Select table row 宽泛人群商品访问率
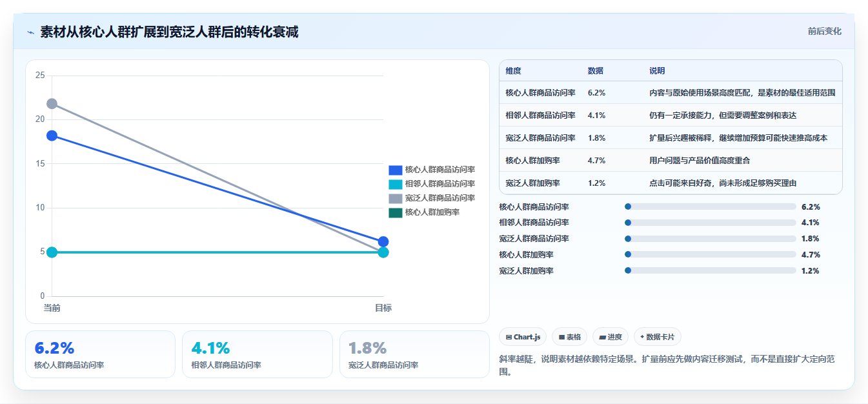Viewport: 868px width, 404px height. [671, 137]
